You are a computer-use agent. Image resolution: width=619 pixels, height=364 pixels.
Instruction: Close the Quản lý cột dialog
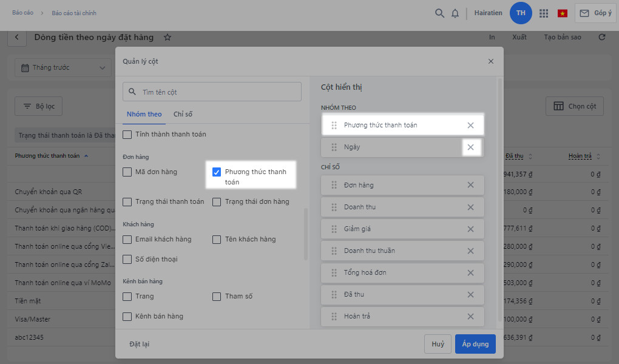coord(491,61)
